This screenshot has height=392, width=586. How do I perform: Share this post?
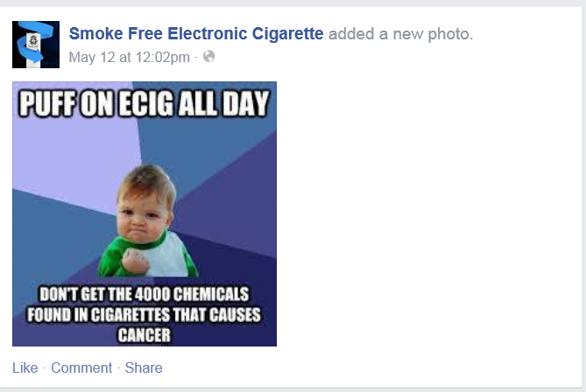[x=144, y=367]
